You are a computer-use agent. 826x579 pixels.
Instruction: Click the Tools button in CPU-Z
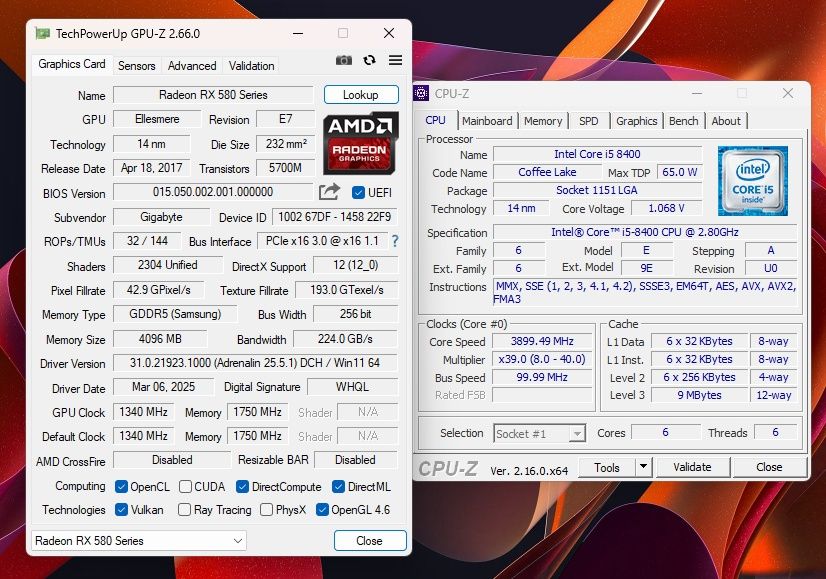coord(607,467)
